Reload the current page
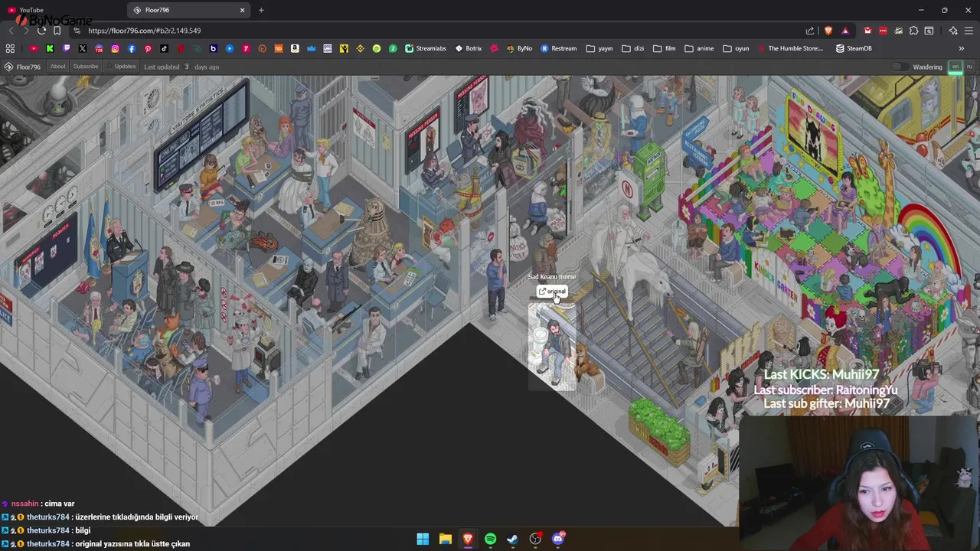 pos(41,31)
